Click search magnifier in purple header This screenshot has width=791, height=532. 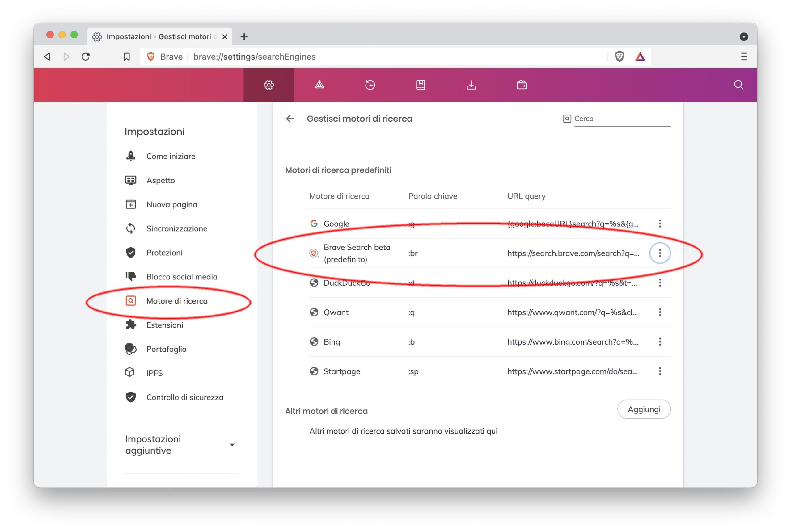738,85
